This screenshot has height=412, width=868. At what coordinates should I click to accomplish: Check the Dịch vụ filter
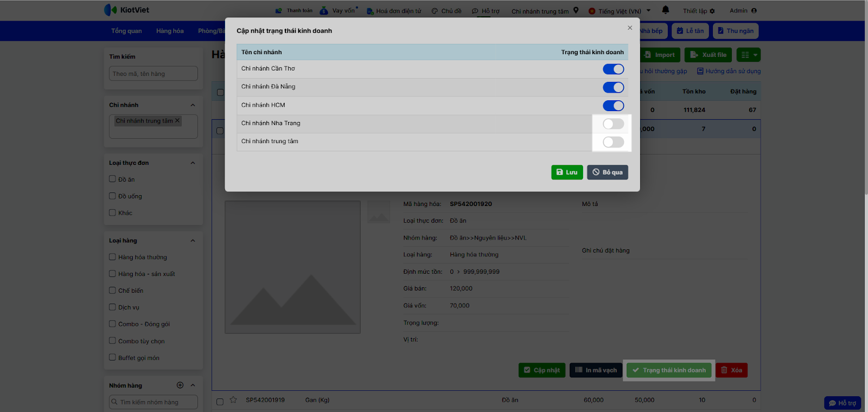tap(112, 307)
